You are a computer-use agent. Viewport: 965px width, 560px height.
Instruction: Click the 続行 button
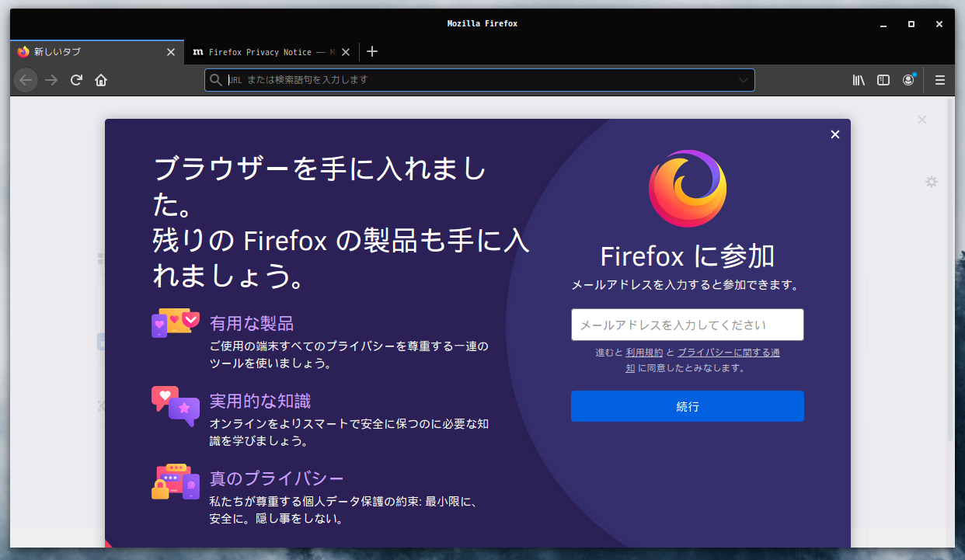click(688, 406)
